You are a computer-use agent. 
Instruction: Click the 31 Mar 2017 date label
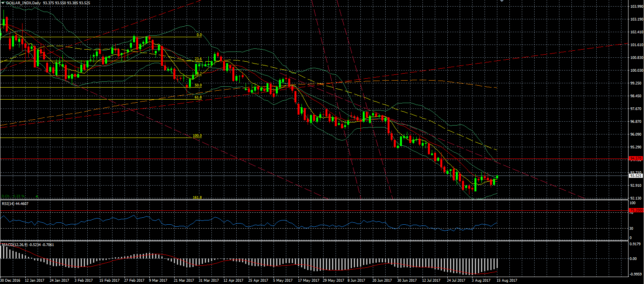pos(209,281)
